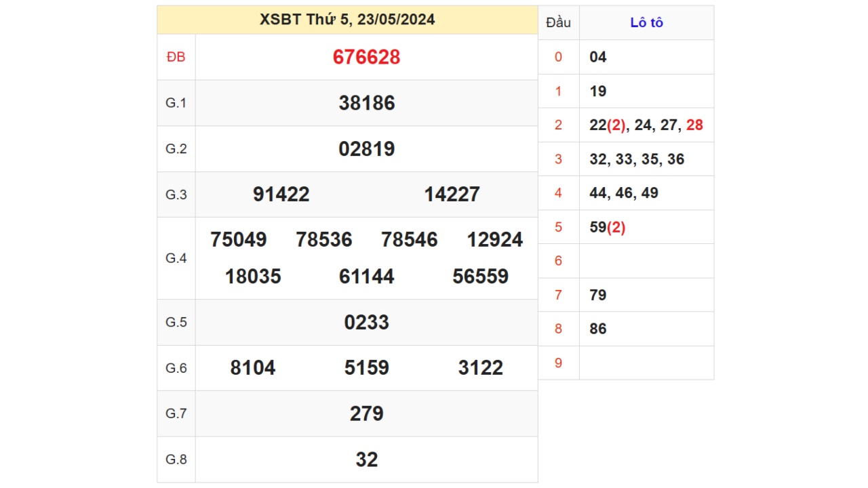The width and height of the screenshot is (868, 488).
Task: Select loto value 19
Action: click(598, 91)
